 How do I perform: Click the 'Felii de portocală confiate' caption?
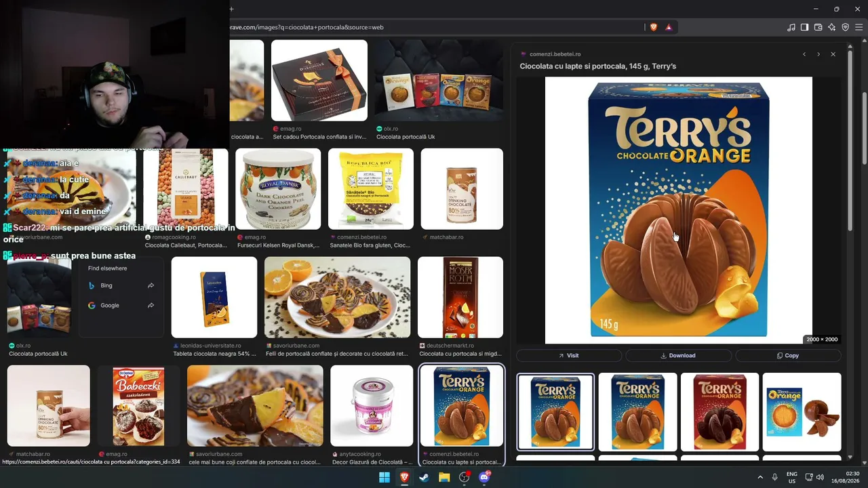(337, 354)
